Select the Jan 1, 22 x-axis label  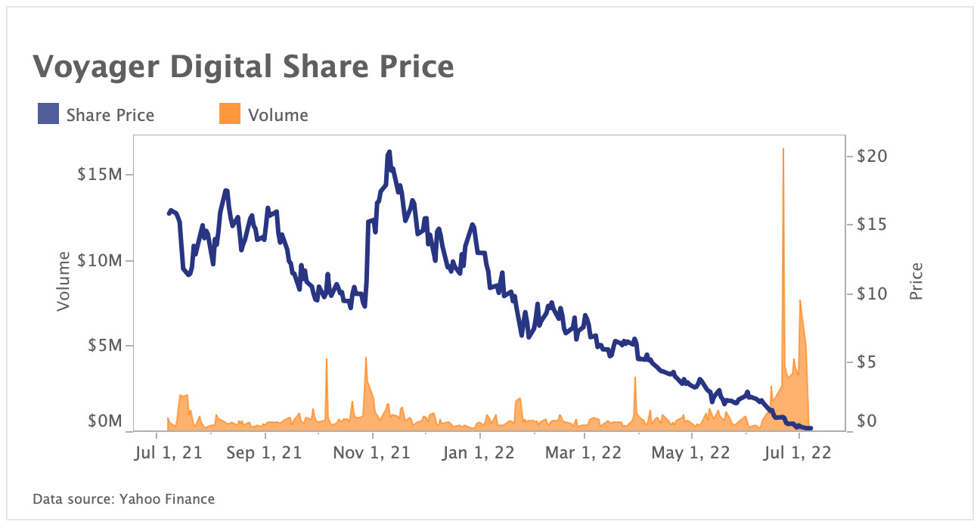479,453
